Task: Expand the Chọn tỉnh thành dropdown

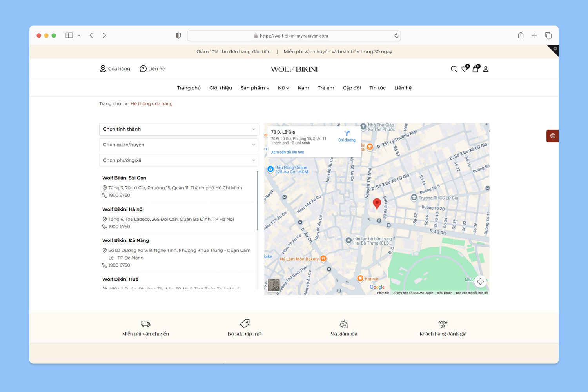Action: (178, 129)
